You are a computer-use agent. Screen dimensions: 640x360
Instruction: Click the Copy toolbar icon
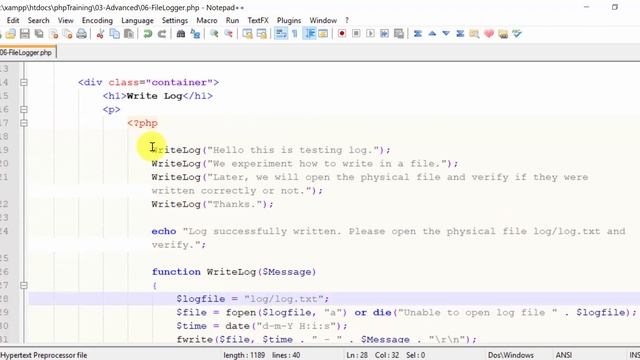click(x=115, y=34)
